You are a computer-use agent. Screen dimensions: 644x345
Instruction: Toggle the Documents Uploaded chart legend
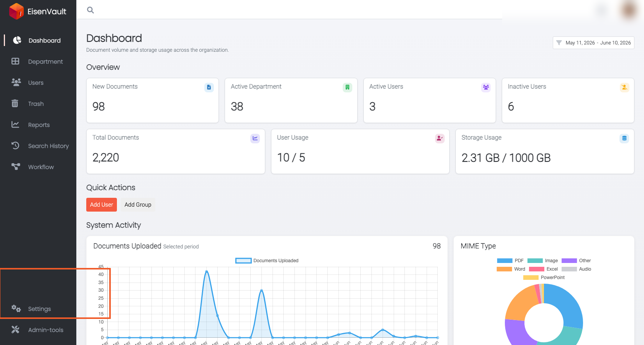pos(267,261)
